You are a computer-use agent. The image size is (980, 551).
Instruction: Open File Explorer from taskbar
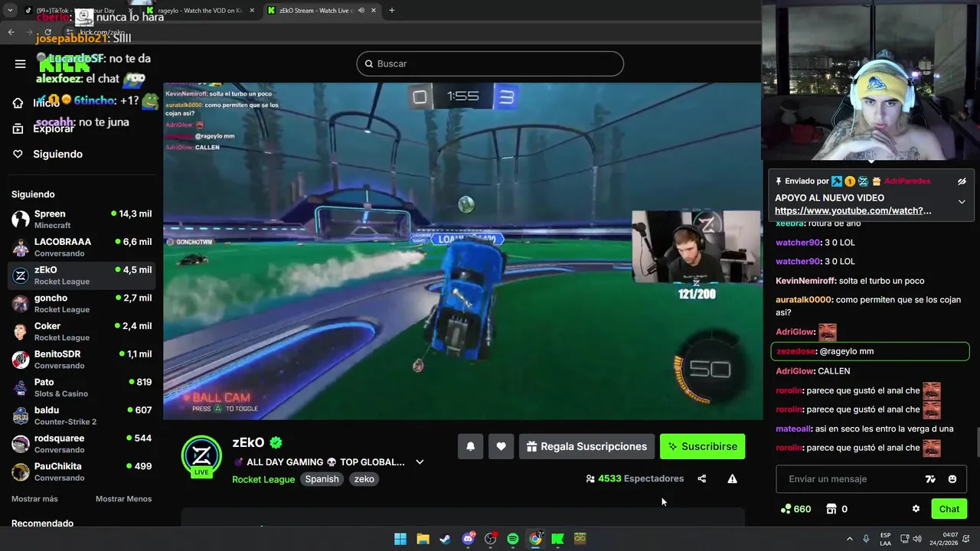pyautogui.click(x=423, y=539)
